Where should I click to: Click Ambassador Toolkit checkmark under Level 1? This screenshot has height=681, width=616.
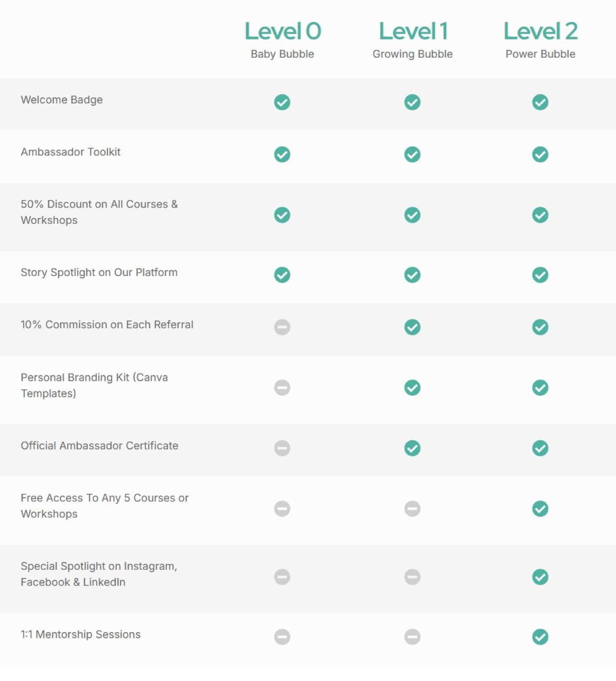click(412, 154)
